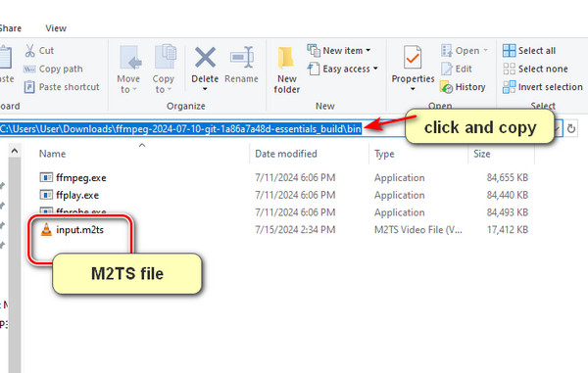Screen dimensions: 588x373
Task: Click the Delete X icon
Action: 205,58
